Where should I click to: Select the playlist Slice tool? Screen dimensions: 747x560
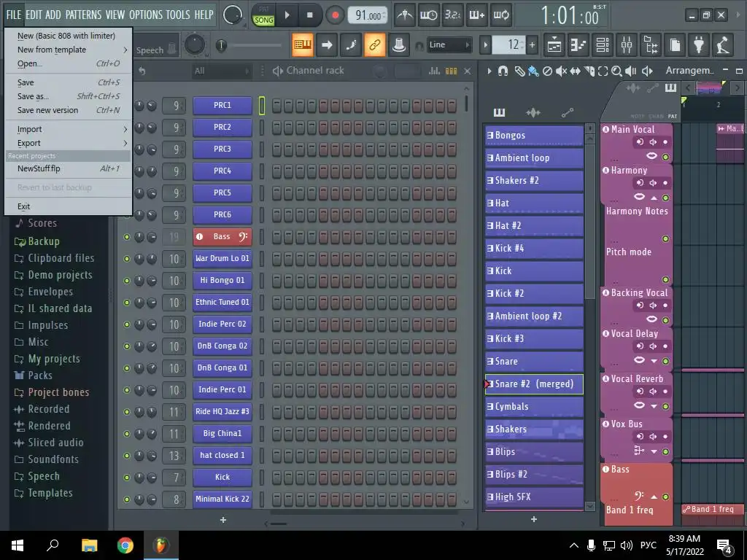point(589,71)
